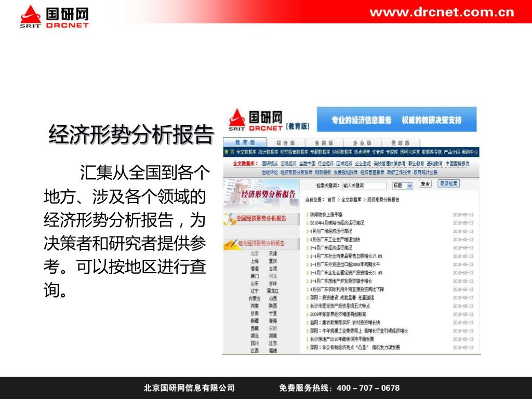Open the 经济形势分析报告 link in the second row
The height and width of the screenshot is (399, 532).
296,172
